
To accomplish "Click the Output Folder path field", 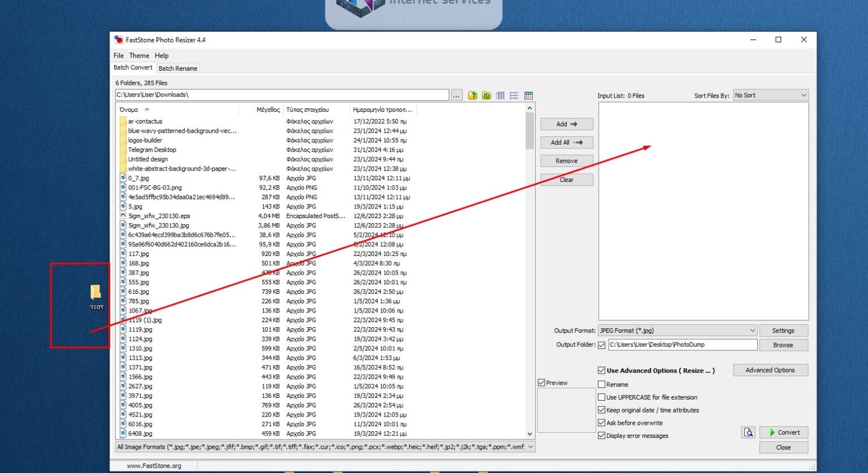I will point(682,345).
